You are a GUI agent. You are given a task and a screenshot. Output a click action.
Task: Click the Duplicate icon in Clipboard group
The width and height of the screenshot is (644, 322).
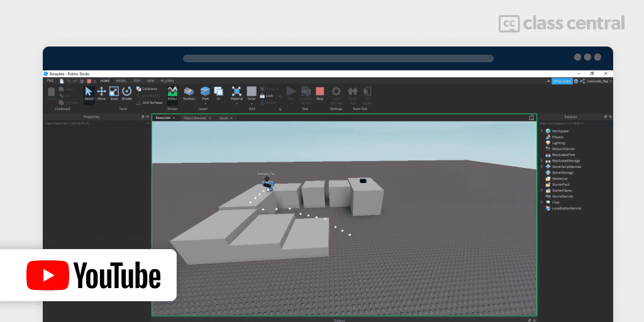[61, 103]
